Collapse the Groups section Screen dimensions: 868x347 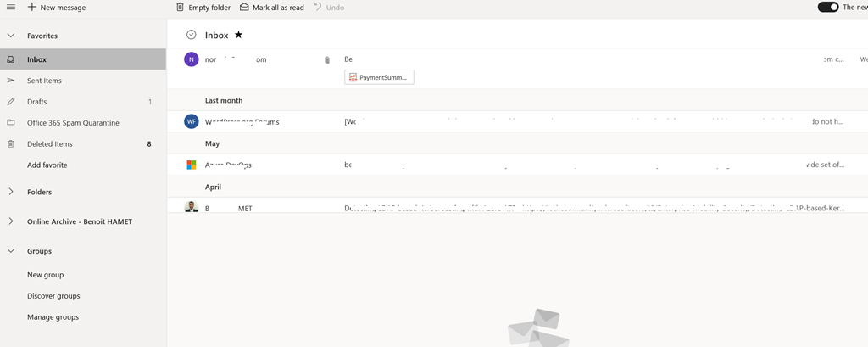[x=10, y=250]
